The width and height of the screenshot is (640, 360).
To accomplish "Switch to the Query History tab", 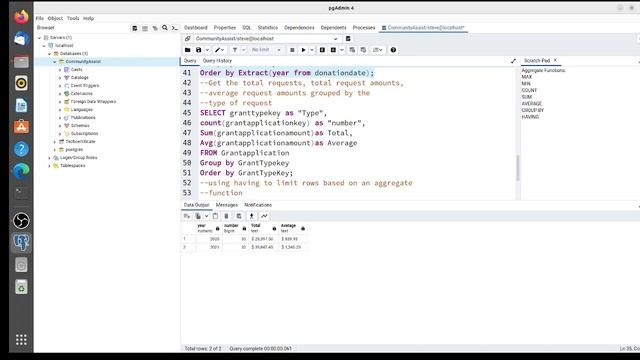I will (217, 61).
